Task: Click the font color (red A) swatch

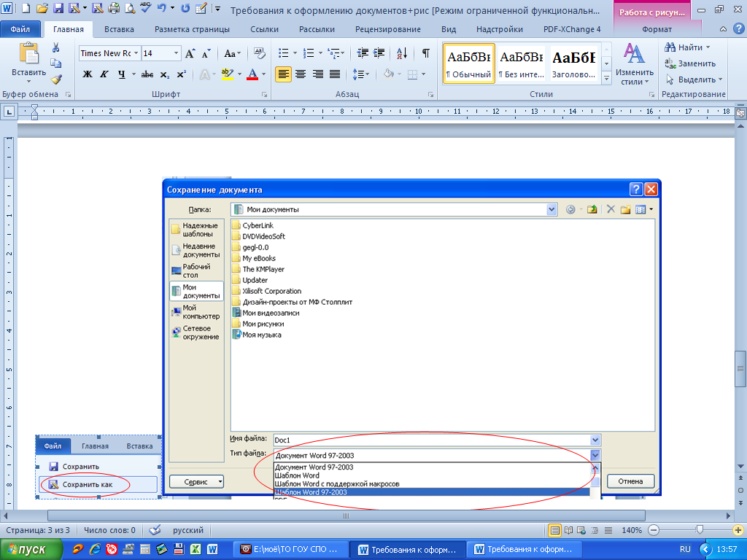Action: (252, 74)
